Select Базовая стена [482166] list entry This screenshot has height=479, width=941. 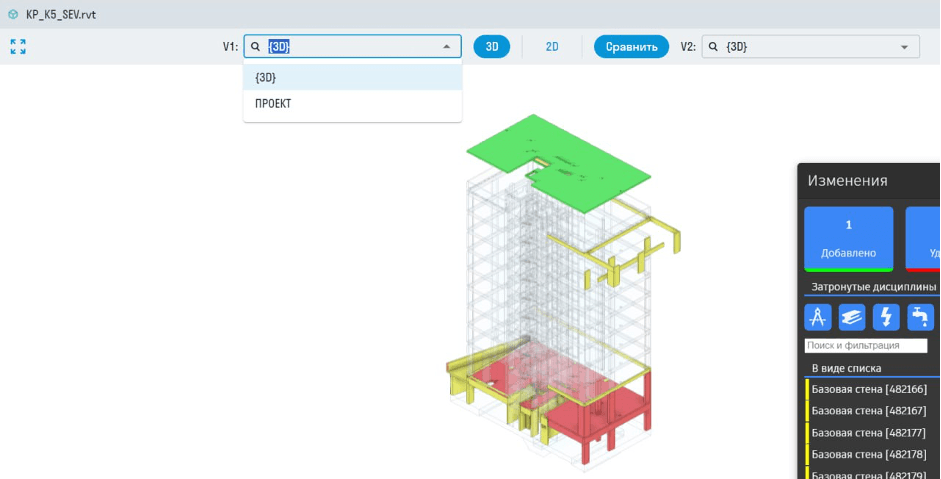[x=869, y=389]
